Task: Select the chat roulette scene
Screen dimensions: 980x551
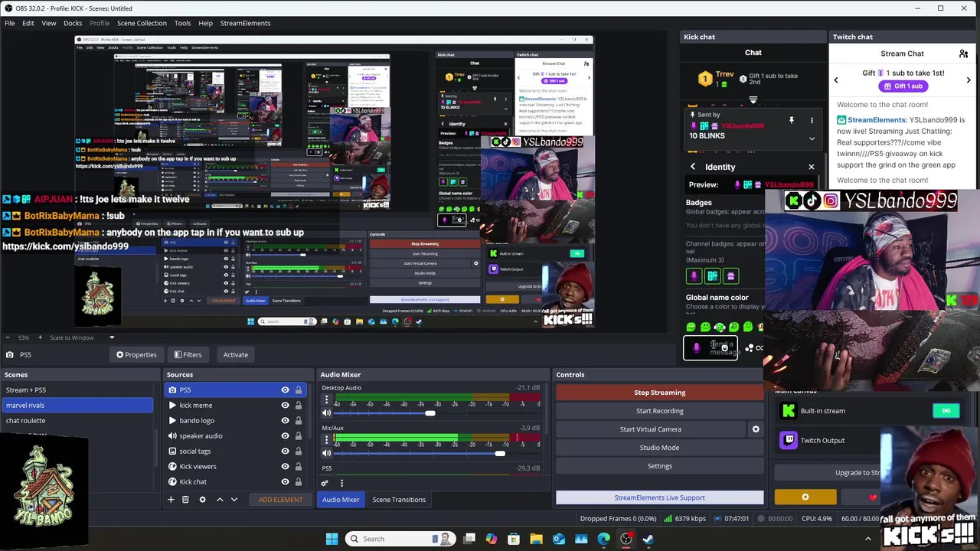Action: coord(77,420)
